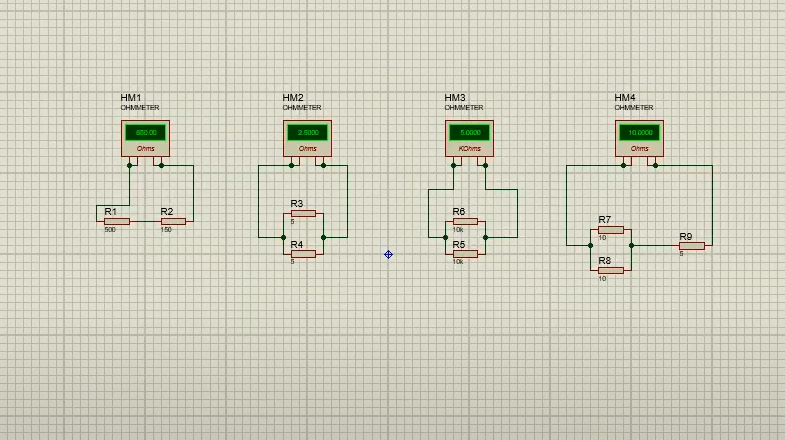The image size is (785, 440).
Task: Select the R9 series resistor
Action: coord(692,246)
